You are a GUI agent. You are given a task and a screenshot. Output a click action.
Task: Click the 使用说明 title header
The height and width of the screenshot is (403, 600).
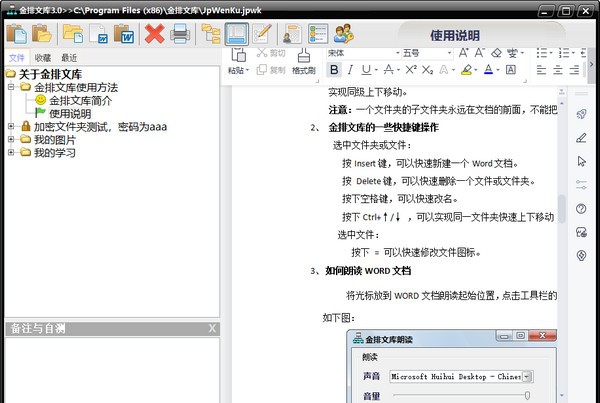[455, 36]
